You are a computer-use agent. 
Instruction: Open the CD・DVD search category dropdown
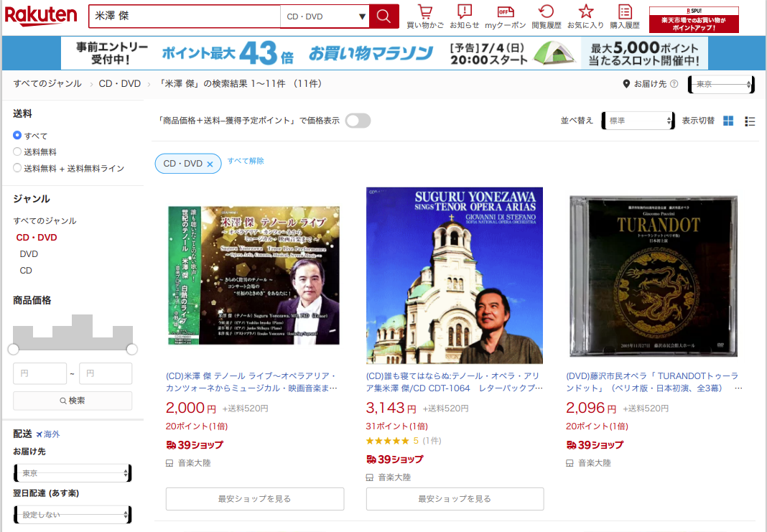(325, 17)
